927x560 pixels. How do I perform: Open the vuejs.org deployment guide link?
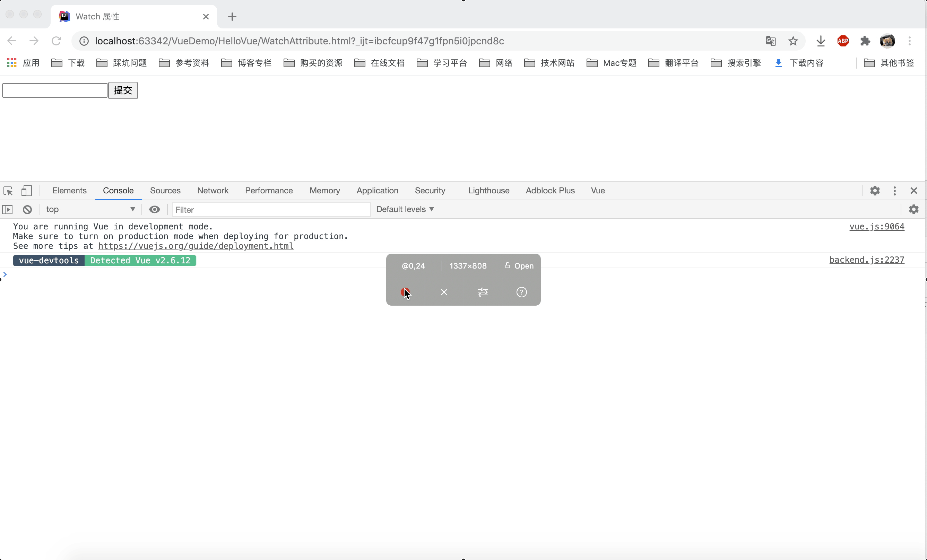click(196, 246)
